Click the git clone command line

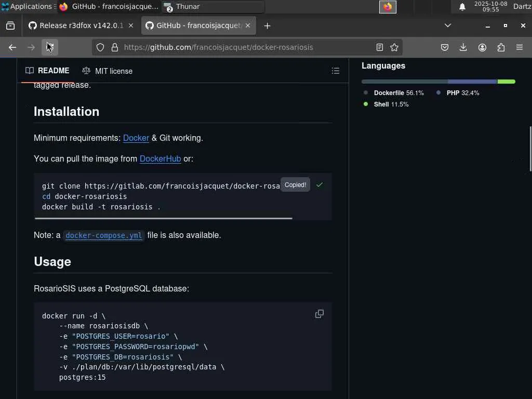click(161, 186)
